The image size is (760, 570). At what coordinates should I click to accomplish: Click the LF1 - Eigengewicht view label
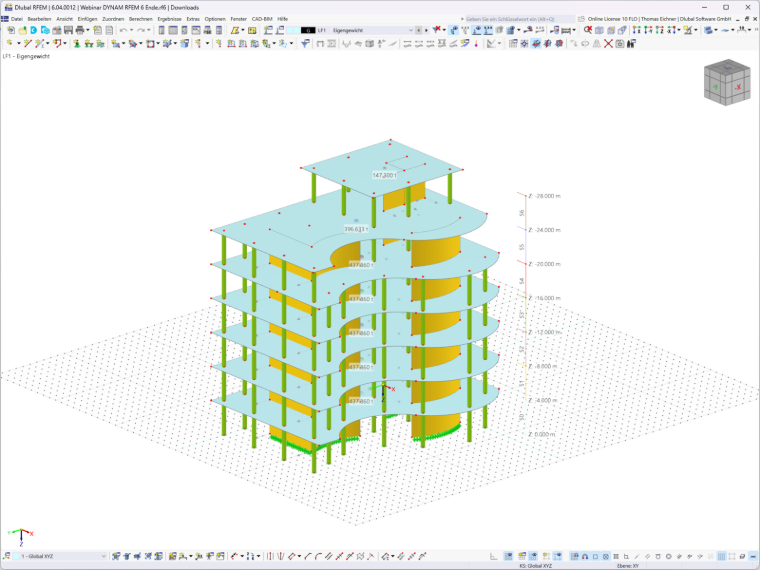coord(26,56)
